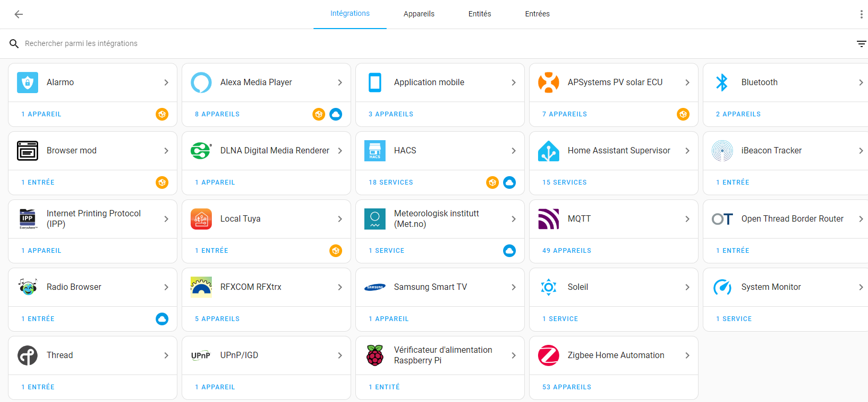Click the custom integration badge on Alarmo

(162, 114)
